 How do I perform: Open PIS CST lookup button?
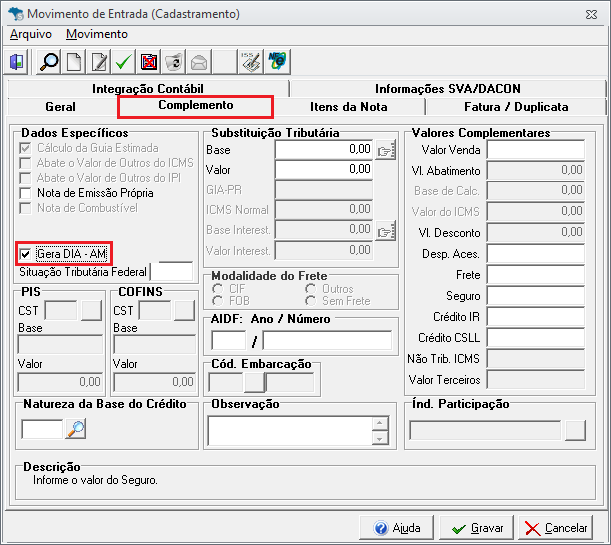(92, 310)
